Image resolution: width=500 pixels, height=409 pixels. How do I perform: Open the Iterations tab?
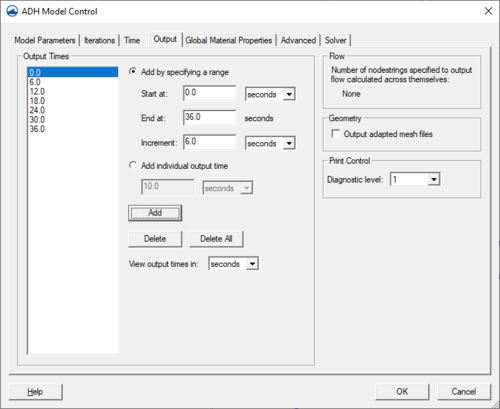(99, 40)
